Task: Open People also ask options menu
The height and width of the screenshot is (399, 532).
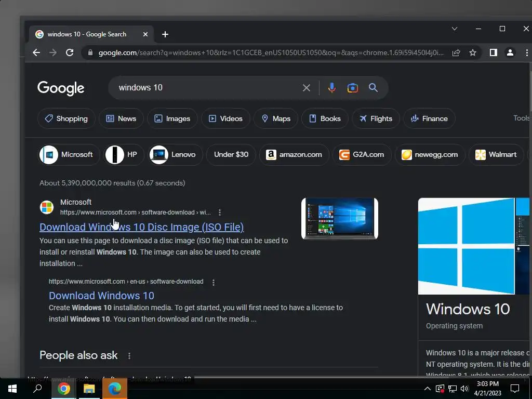Action: point(129,356)
